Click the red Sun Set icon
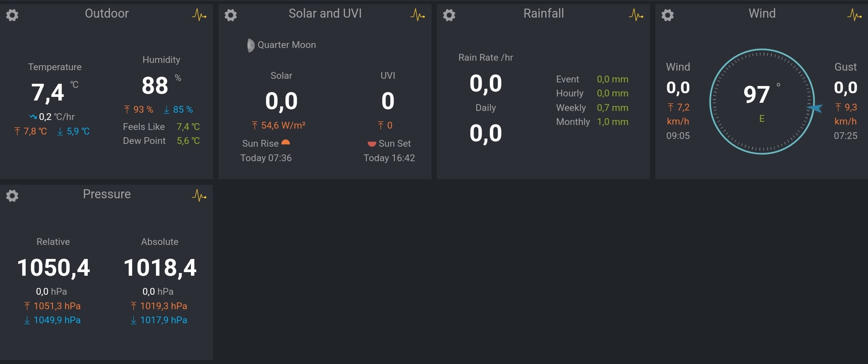Screen dimensions: 868x364 pyautogui.click(x=372, y=144)
